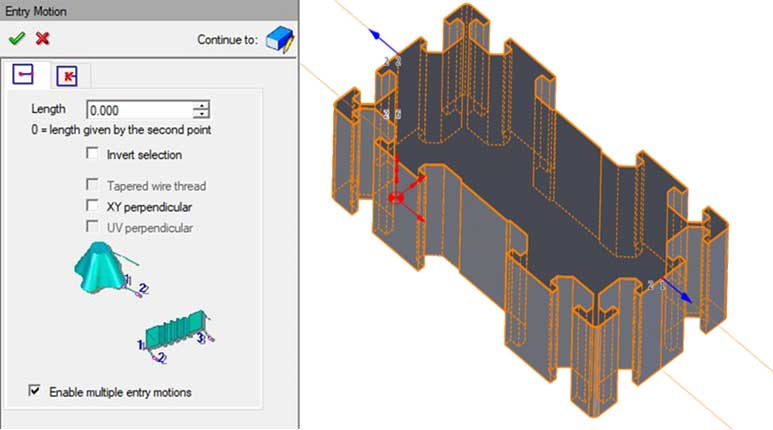Check the Tapered wire thread option
The width and height of the screenshot is (773, 430).
click(93, 185)
